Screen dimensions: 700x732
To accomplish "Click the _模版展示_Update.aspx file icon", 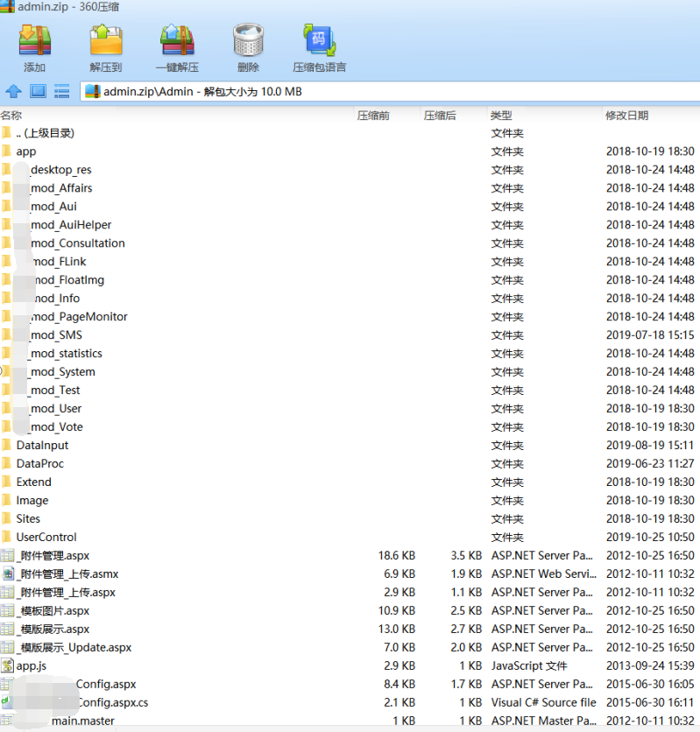I will click(7, 647).
